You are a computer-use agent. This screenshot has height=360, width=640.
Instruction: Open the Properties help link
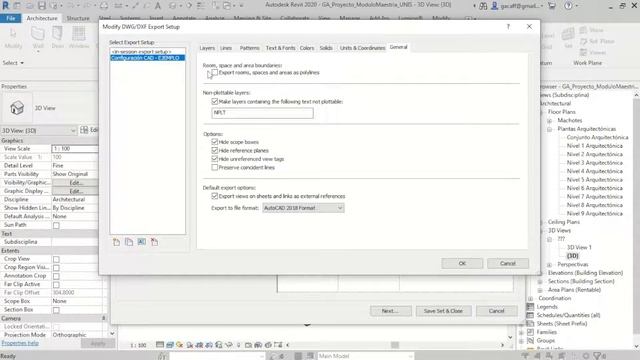[x=20, y=343]
